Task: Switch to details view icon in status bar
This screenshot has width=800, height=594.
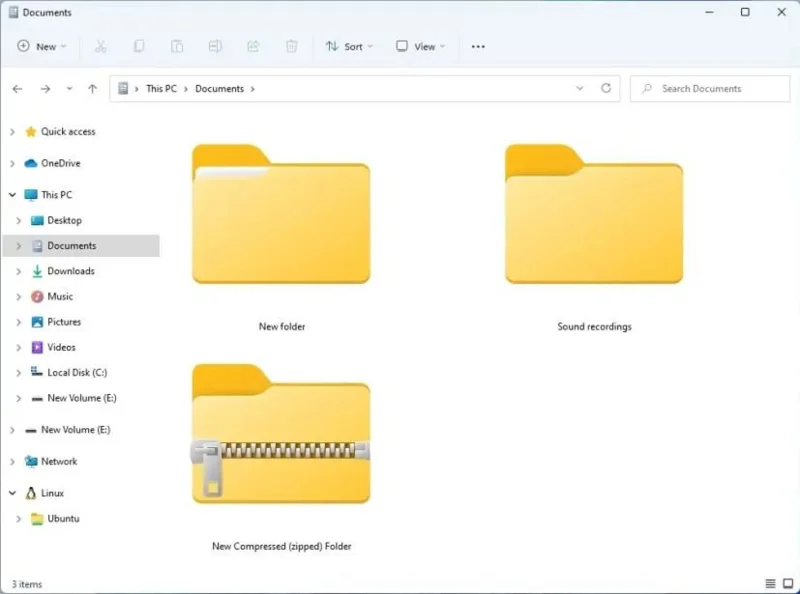Action: [x=770, y=583]
